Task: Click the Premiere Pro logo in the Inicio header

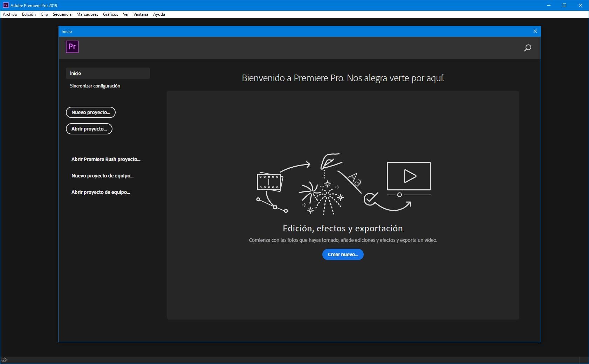Action: [x=72, y=47]
